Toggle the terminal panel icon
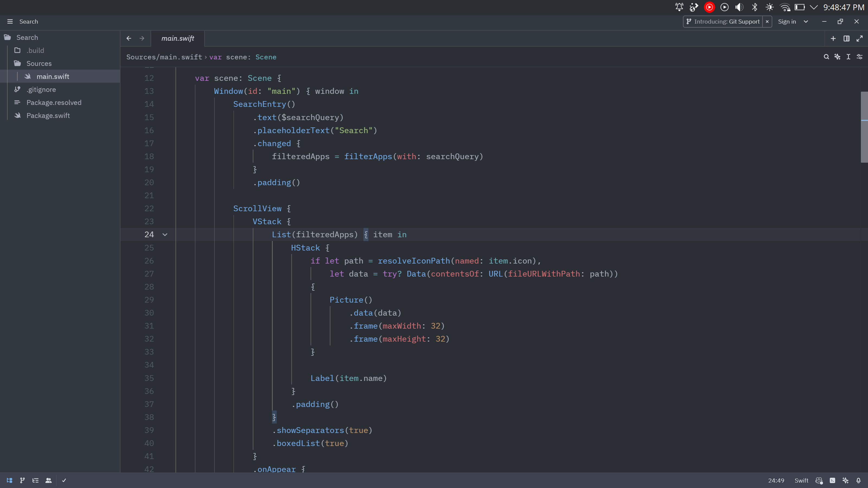 832,480
